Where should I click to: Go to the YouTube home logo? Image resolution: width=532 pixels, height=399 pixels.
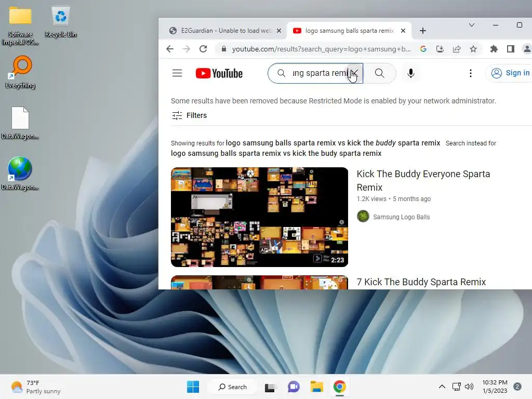coord(219,73)
